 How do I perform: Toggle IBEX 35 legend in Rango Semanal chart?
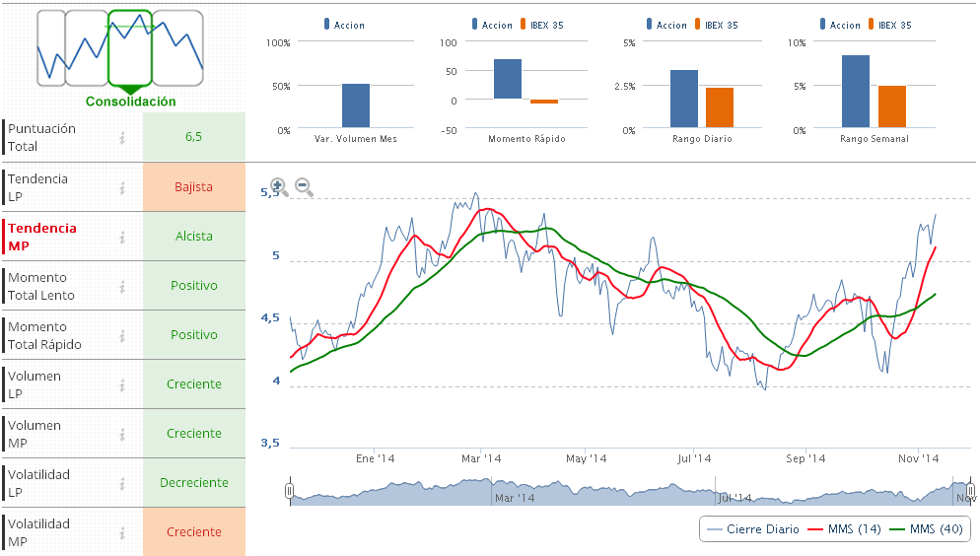[x=896, y=25]
